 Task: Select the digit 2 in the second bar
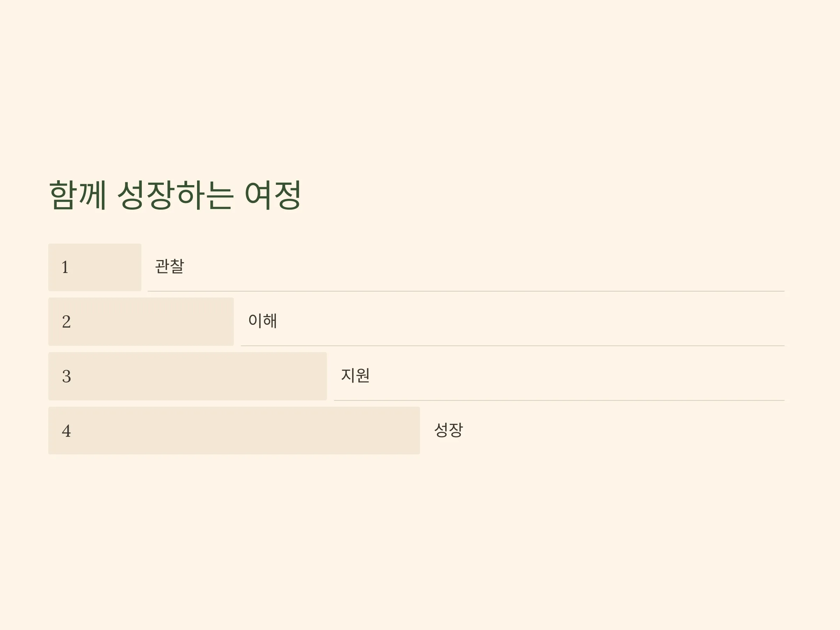pyautogui.click(x=66, y=322)
